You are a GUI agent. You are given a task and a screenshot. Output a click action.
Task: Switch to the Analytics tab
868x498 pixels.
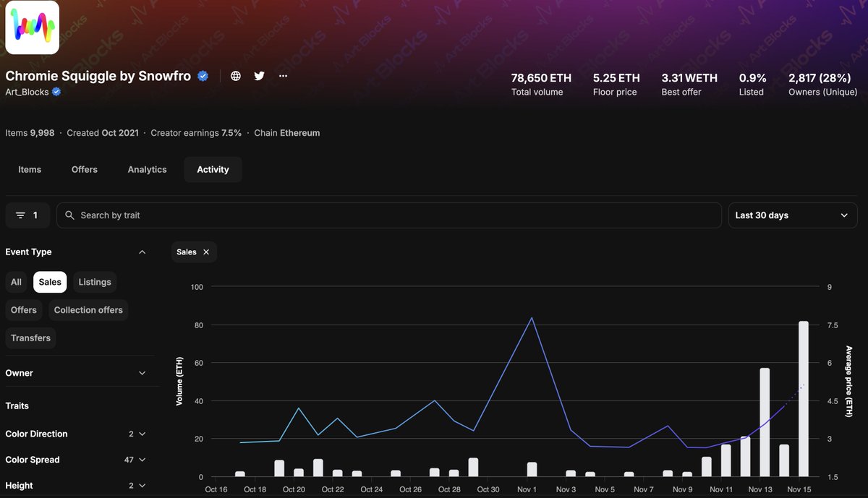click(147, 169)
